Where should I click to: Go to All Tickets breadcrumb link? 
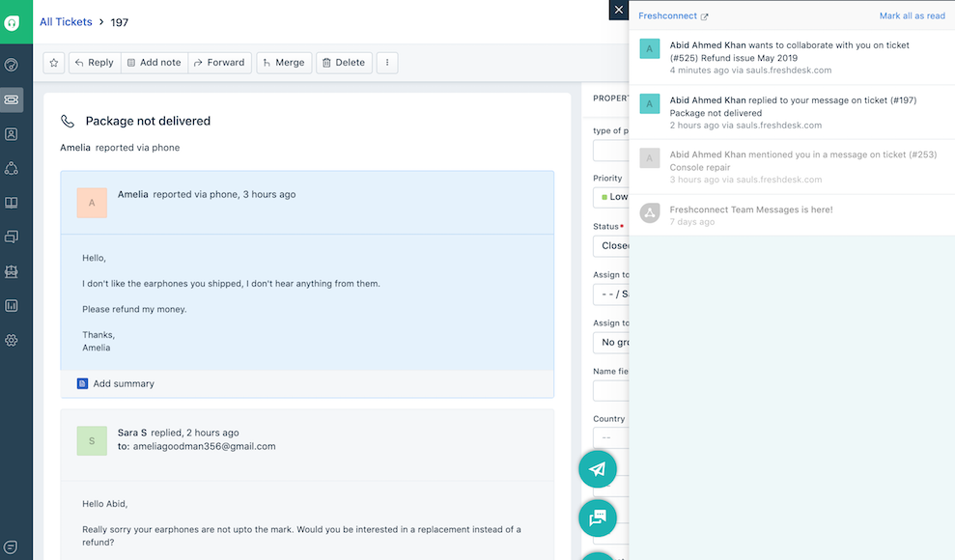coord(66,22)
